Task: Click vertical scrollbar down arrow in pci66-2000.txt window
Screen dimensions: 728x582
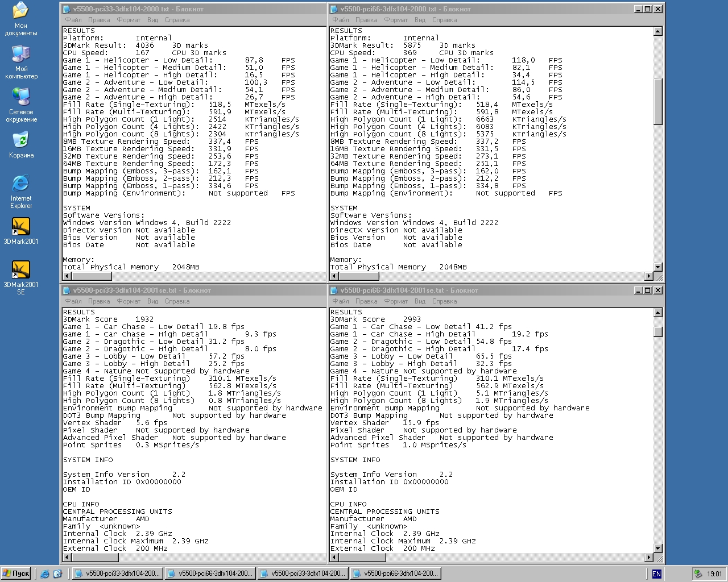Action: [658, 267]
